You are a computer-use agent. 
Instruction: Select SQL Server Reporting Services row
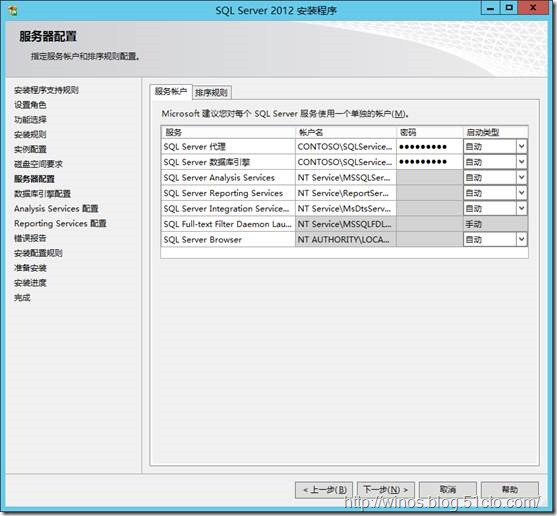[x=228, y=193]
